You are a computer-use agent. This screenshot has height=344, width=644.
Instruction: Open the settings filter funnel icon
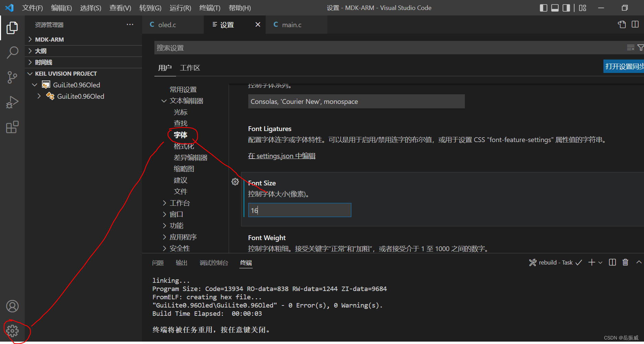[x=641, y=48]
